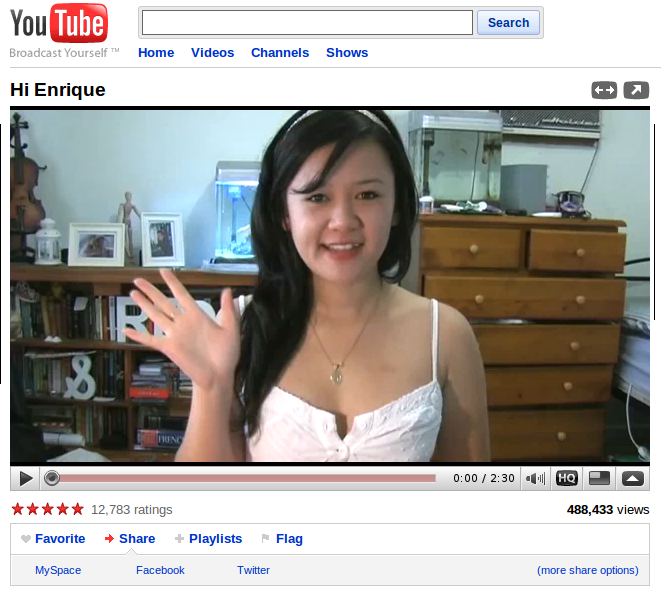Screen dimensions: 661x601
Task: Rate the video five stars
Action: coord(77,509)
